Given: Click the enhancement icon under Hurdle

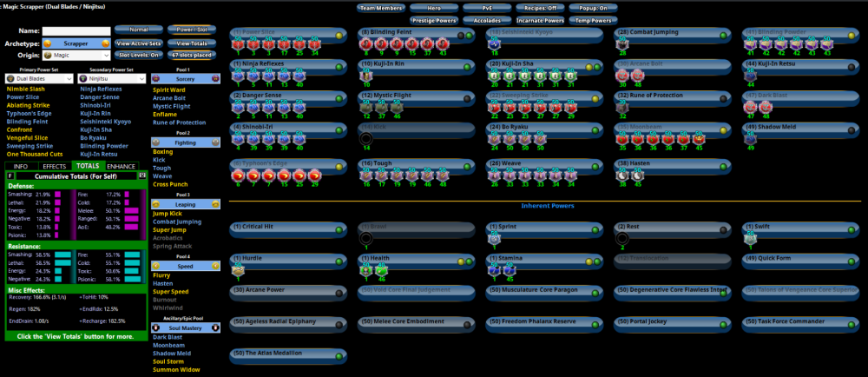Looking at the screenshot, I should click(238, 270).
